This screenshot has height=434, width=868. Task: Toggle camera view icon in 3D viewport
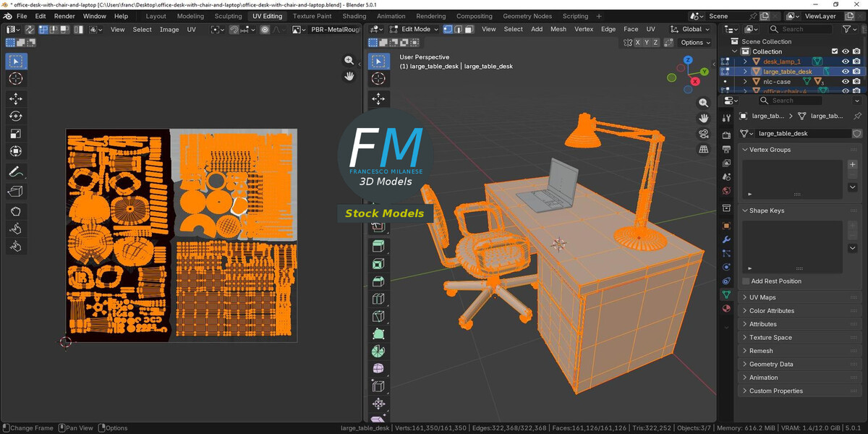pos(704,135)
